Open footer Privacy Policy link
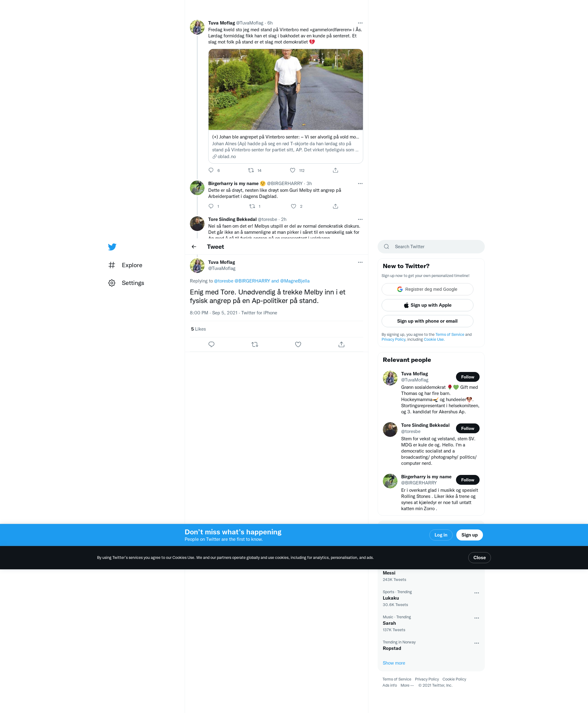588x713 pixels. (427, 679)
